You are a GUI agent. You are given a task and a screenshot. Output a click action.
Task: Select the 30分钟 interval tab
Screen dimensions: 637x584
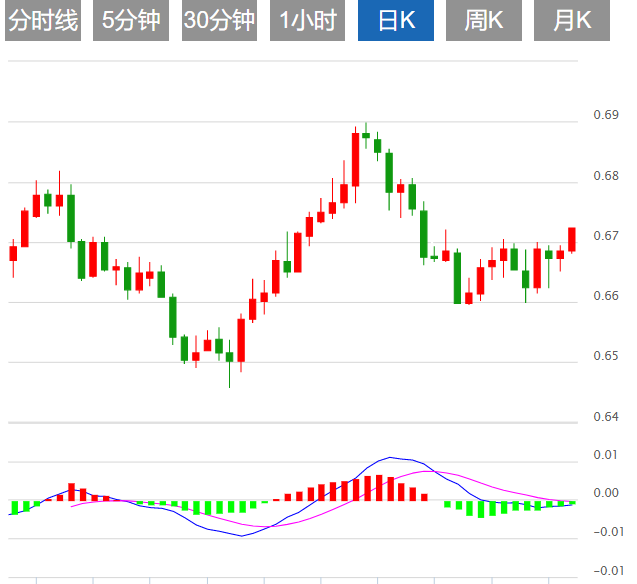pyautogui.click(x=219, y=20)
